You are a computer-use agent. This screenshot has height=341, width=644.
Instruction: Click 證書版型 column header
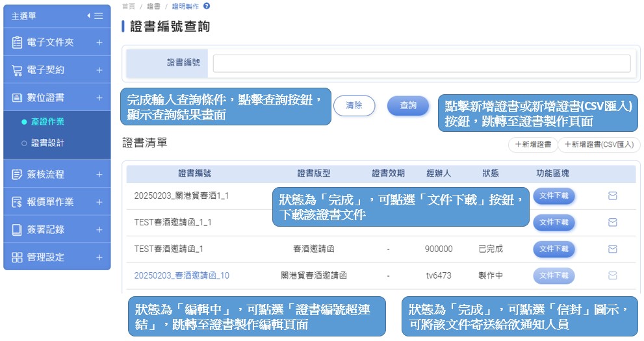(x=314, y=173)
